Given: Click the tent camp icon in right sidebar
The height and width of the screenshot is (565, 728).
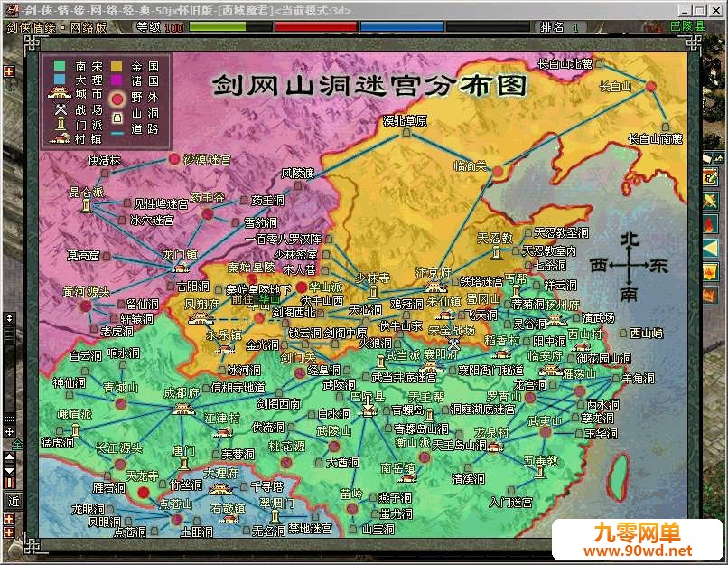Looking at the screenshot, I should (x=719, y=159).
